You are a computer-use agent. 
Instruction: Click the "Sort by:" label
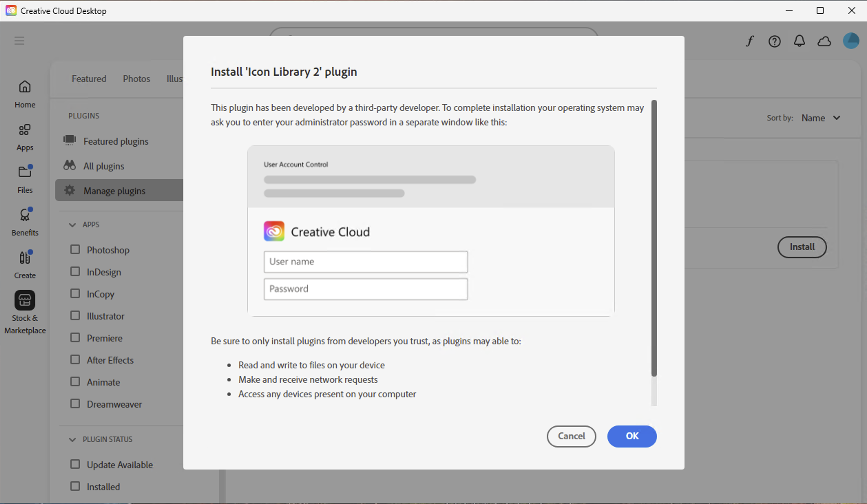click(780, 118)
